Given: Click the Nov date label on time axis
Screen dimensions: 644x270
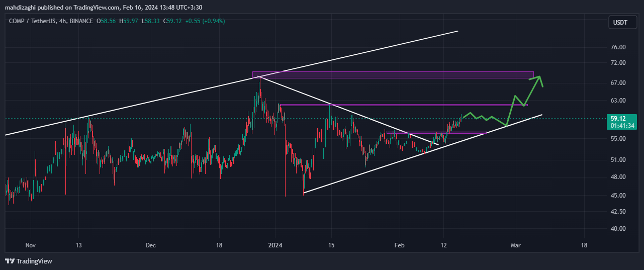Looking at the screenshot, I should 31,245.
